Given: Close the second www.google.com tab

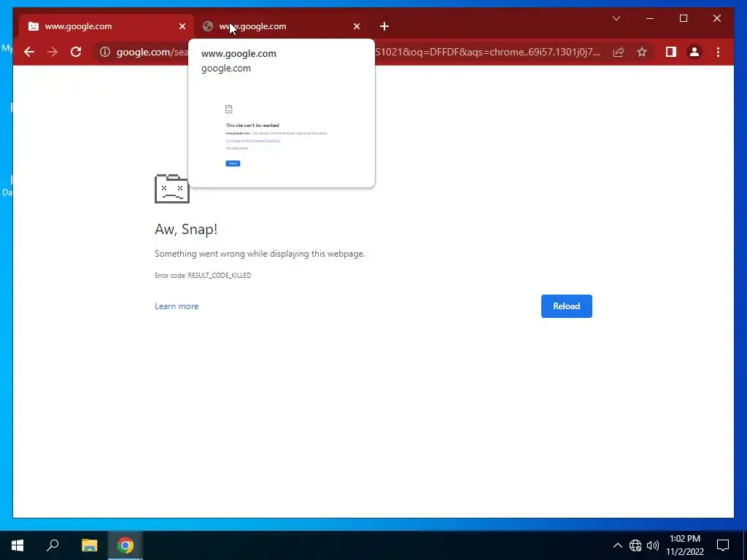Looking at the screenshot, I should [x=357, y=27].
